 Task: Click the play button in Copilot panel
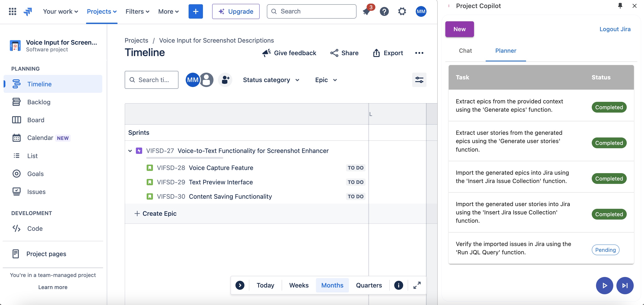point(605,285)
